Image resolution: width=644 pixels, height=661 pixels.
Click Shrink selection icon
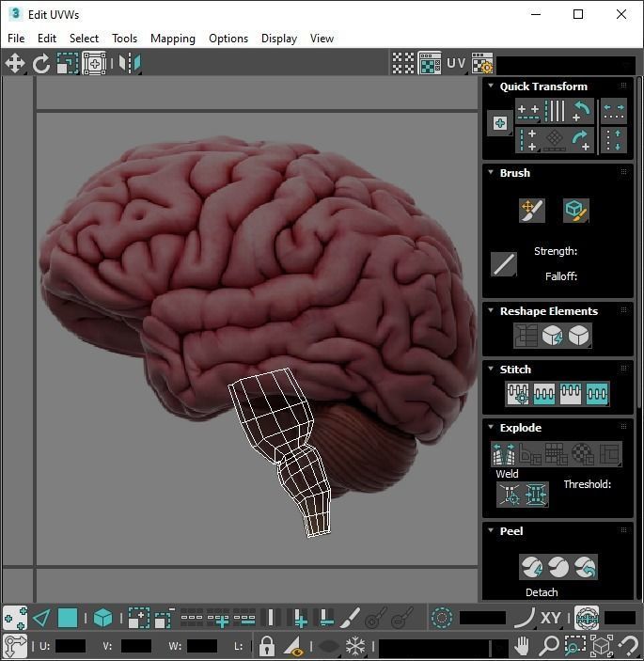[x=165, y=618]
